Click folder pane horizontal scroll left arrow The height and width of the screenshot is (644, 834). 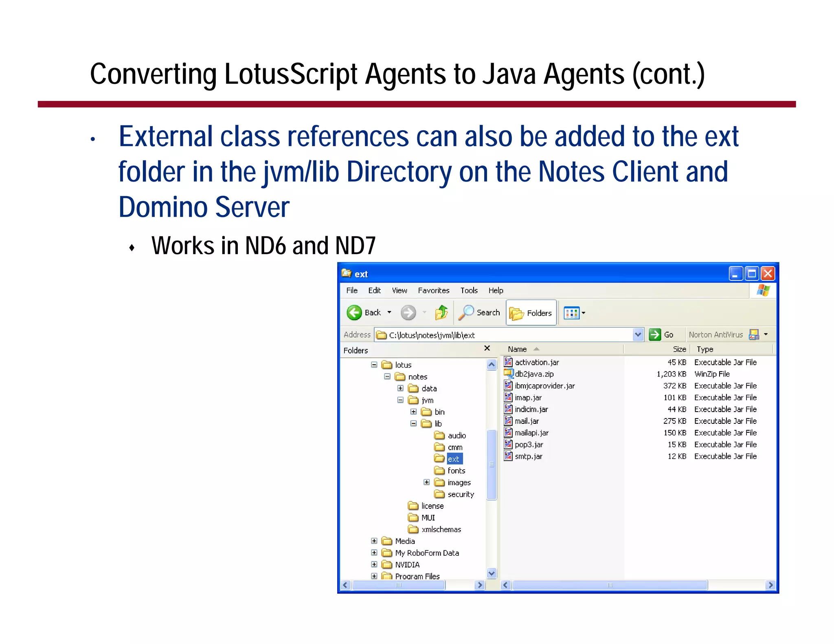345,585
